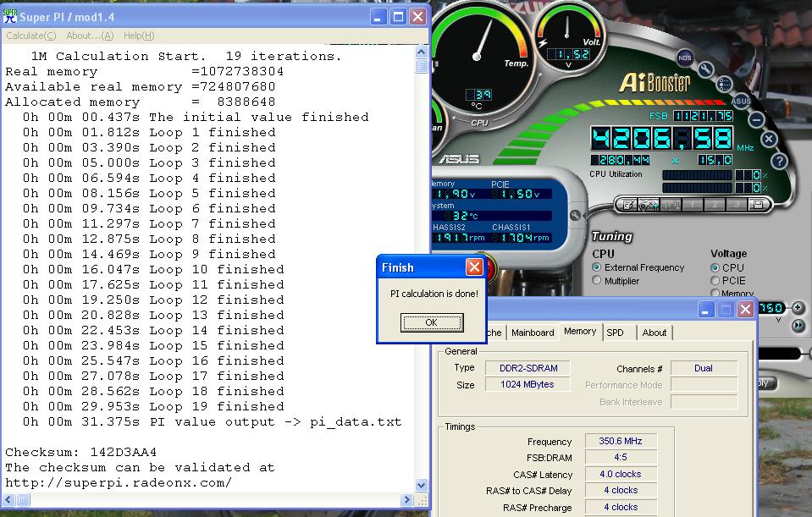Viewport: 812px width, 517px height.
Task: Click Super PI scroll left arrow
Action: 8,500
